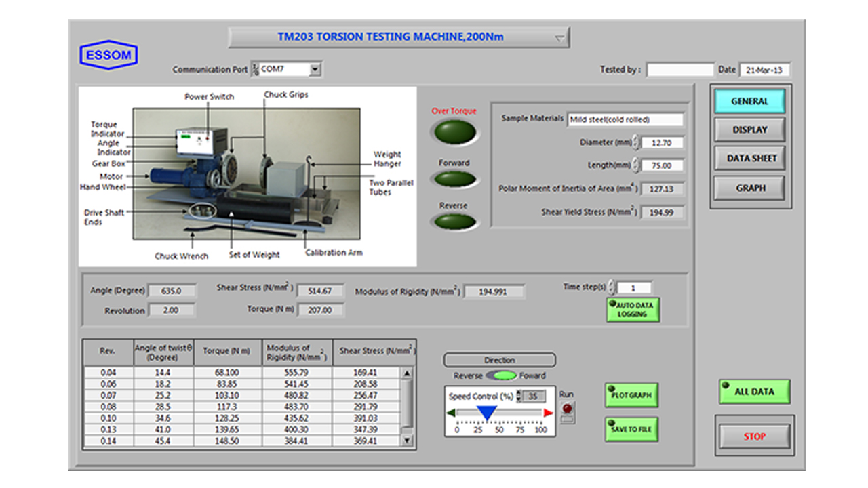The width and height of the screenshot is (868, 488).
Task: Toggle the Reverse/Forward direction switch
Action: [x=501, y=375]
